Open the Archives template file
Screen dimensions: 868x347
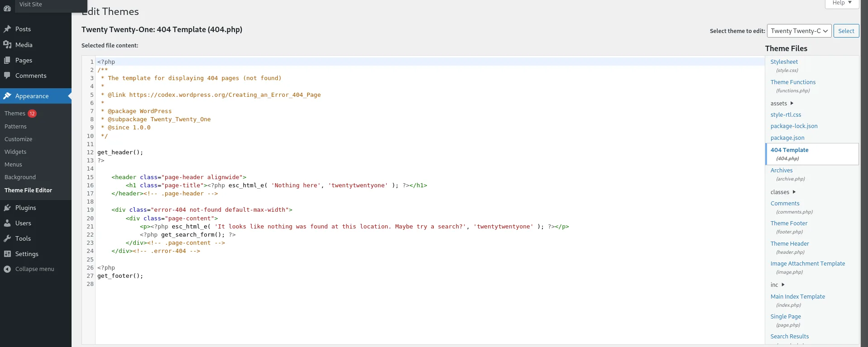782,171
